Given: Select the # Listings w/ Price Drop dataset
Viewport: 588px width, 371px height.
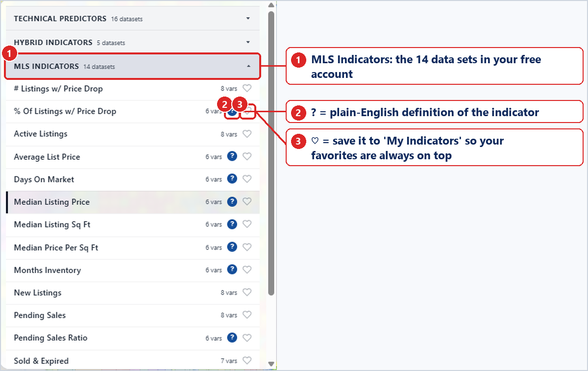Looking at the screenshot, I should point(133,89).
